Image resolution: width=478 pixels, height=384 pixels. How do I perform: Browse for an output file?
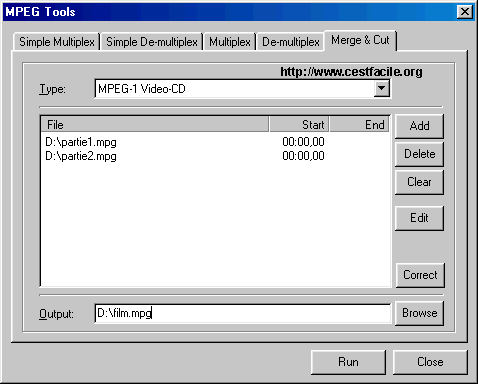tap(419, 313)
